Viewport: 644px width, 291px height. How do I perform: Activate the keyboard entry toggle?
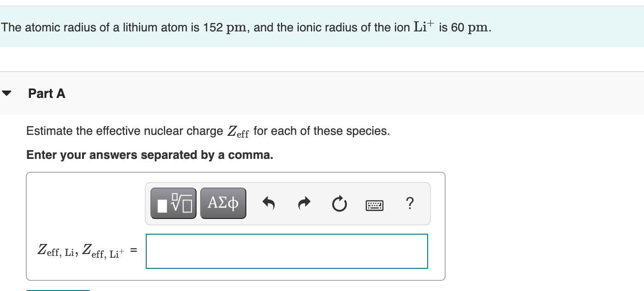[375, 205]
